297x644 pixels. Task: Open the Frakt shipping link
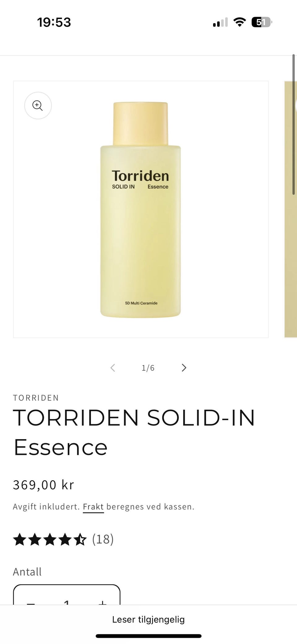tap(93, 507)
